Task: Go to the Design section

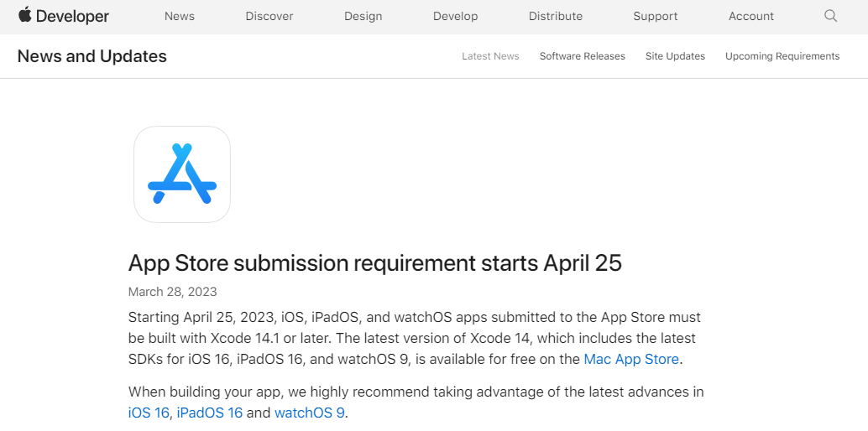Action: (x=363, y=16)
